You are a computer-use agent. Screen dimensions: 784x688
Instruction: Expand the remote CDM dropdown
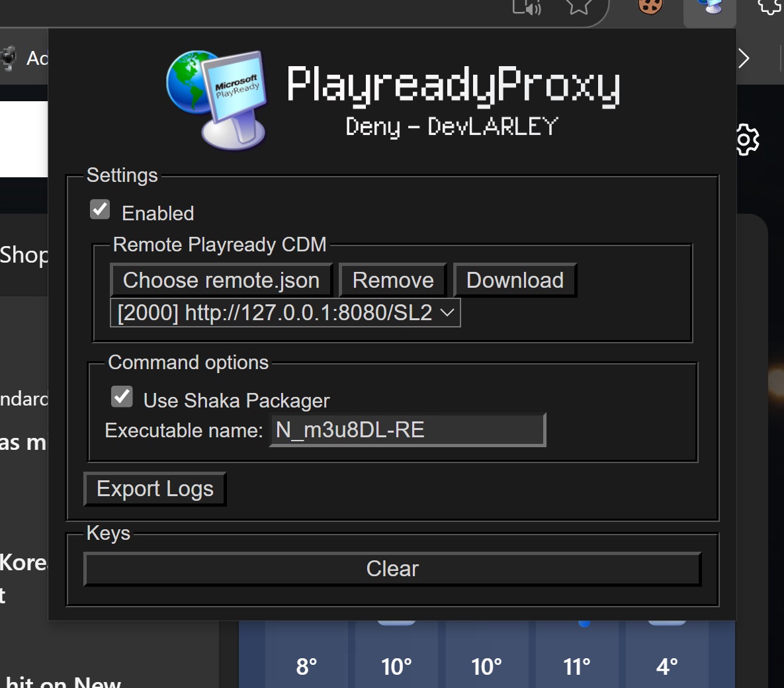pyautogui.click(x=285, y=313)
